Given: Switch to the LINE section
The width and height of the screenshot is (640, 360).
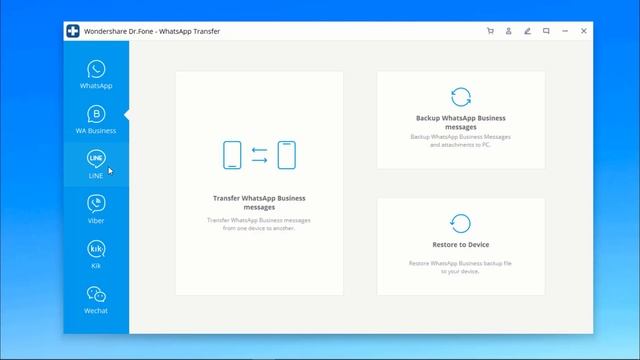Looking at the screenshot, I should click(x=96, y=164).
